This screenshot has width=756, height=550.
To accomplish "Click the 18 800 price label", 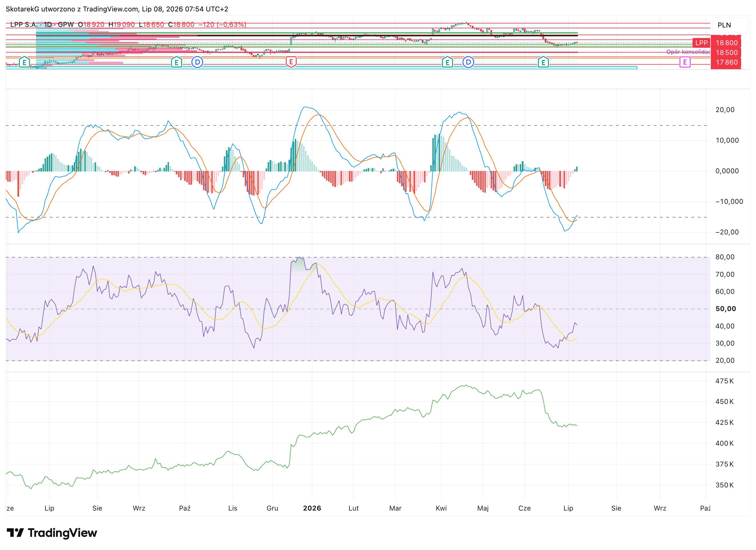I will [x=726, y=43].
